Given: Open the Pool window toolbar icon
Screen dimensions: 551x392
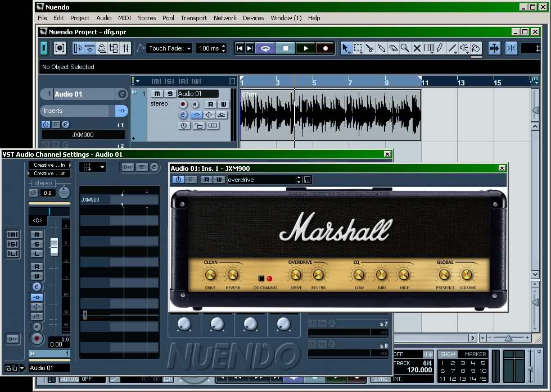Looking at the screenshot, I should pos(114,48).
